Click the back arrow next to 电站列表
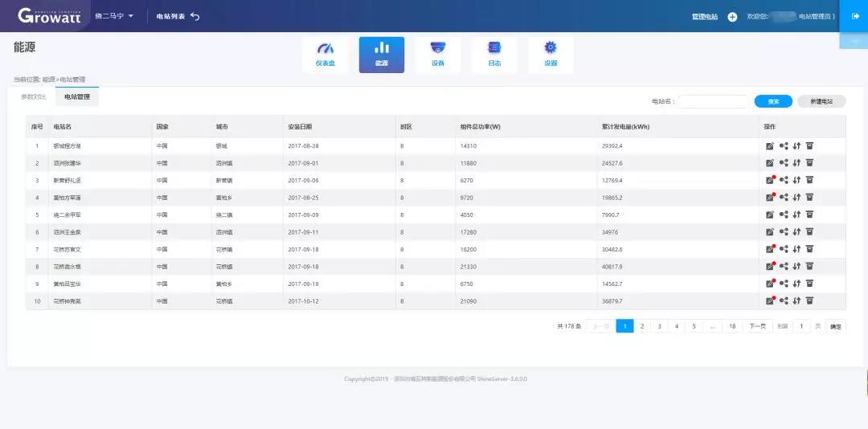This screenshot has height=429, width=868. [195, 17]
